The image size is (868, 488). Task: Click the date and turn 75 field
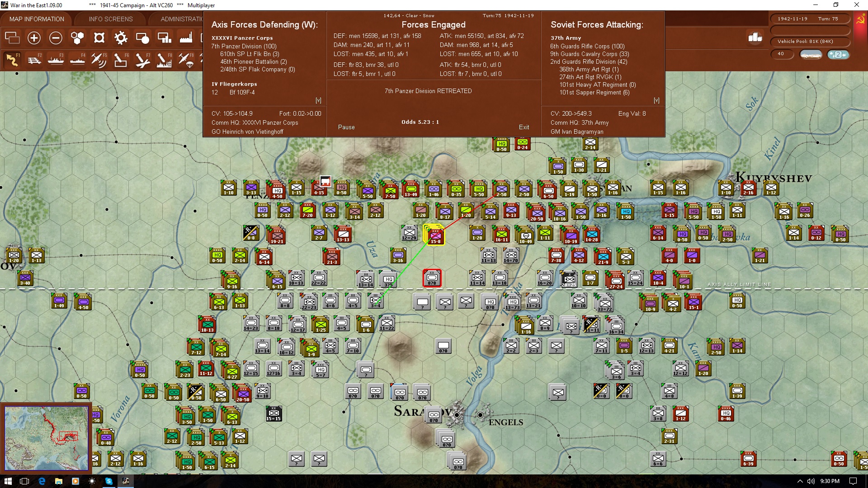(x=810, y=19)
